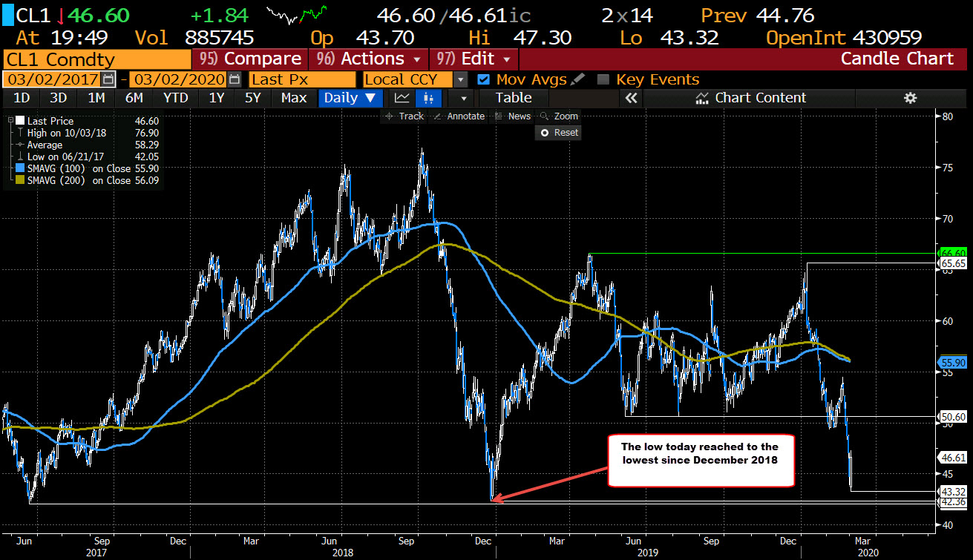This screenshot has height=560, width=973.
Task: Click the Average marker icon in the legend
Action: pyautogui.click(x=20, y=145)
